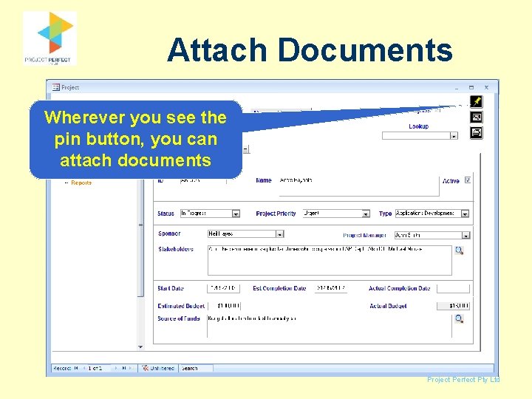532x399 pixels.
Task: Expand the Type dropdown
Action: tap(465, 214)
